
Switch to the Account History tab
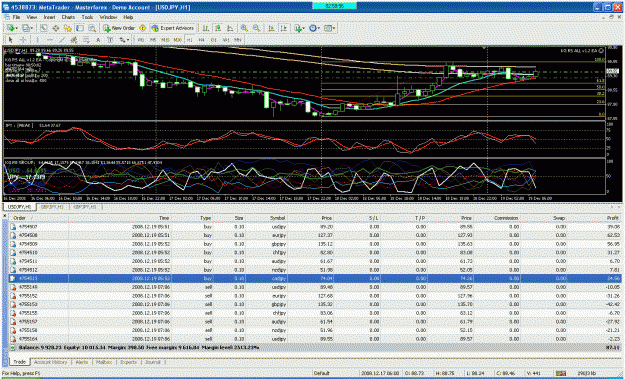coord(51,362)
